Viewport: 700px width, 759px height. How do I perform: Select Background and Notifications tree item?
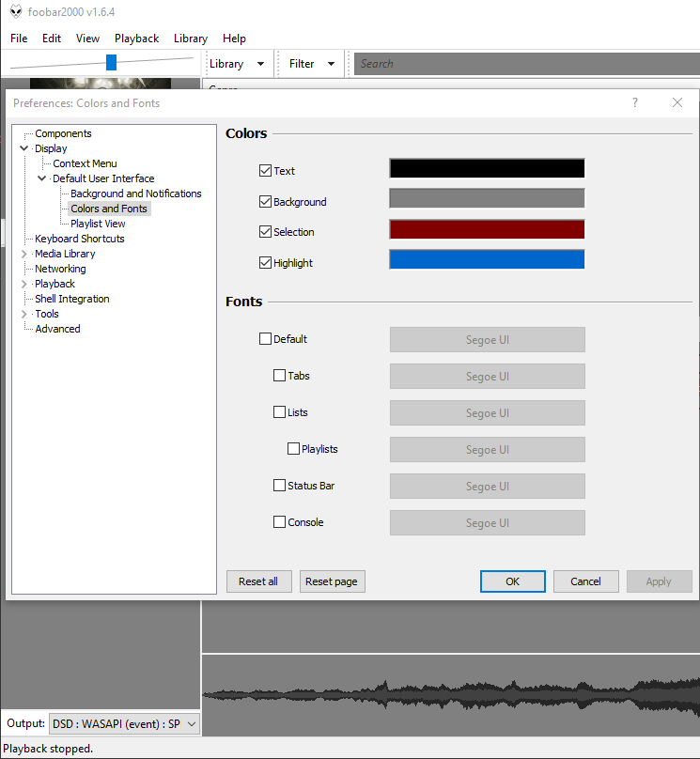tap(136, 194)
